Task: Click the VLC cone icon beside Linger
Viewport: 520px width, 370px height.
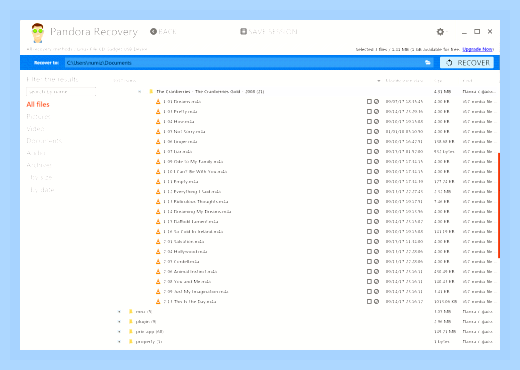Action: [x=158, y=142]
